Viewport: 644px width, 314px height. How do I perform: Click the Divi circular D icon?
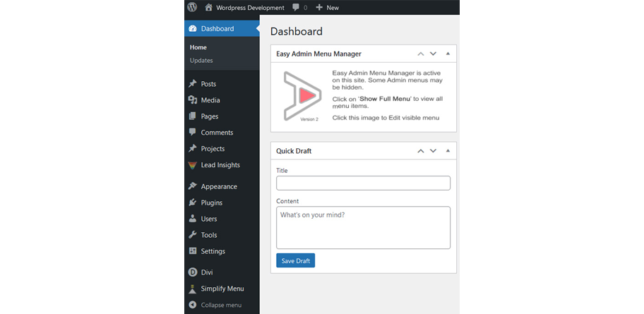pyautogui.click(x=192, y=272)
